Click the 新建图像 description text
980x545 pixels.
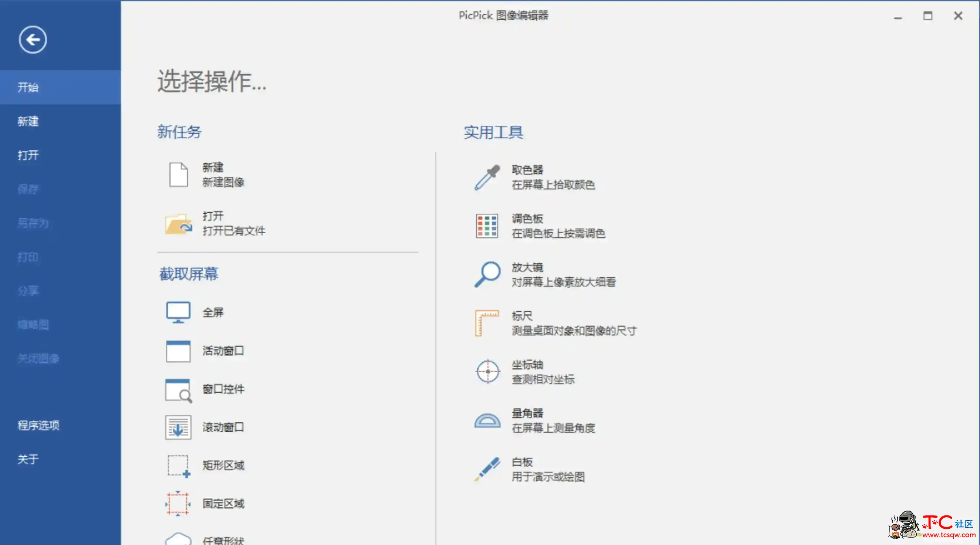(223, 182)
